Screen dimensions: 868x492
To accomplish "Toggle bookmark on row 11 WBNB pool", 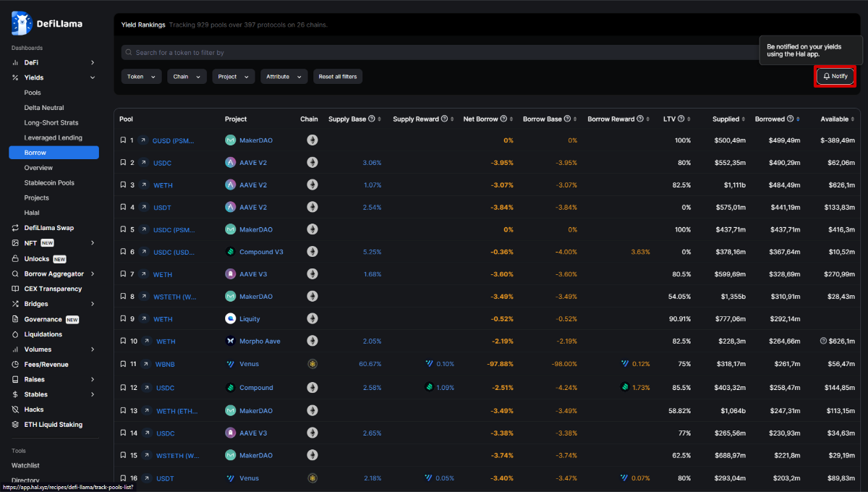I will point(123,364).
